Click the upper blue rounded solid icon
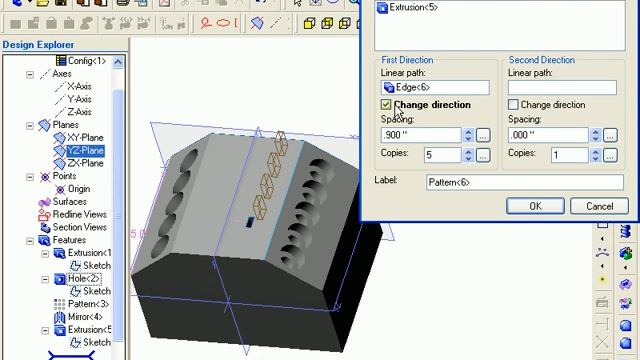The height and width of the screenshot is (360, 640). click(x=626, y=325)
